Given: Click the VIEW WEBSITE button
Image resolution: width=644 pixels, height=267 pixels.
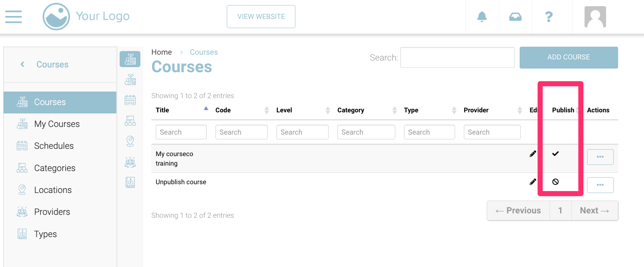Looking at the screenshot, I should point(261,17).
